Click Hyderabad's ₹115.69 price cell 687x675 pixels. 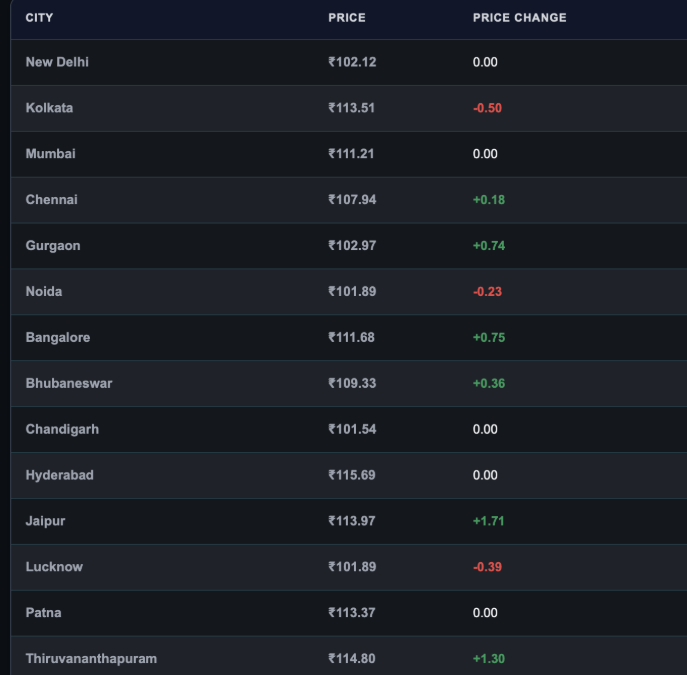[x=352, y=475]
